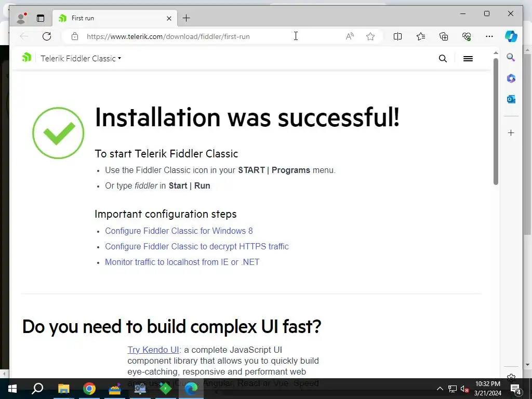This screenshot has width=532, height=399.
Task: Open the notification center icon
Action: (x=516, y=389)
